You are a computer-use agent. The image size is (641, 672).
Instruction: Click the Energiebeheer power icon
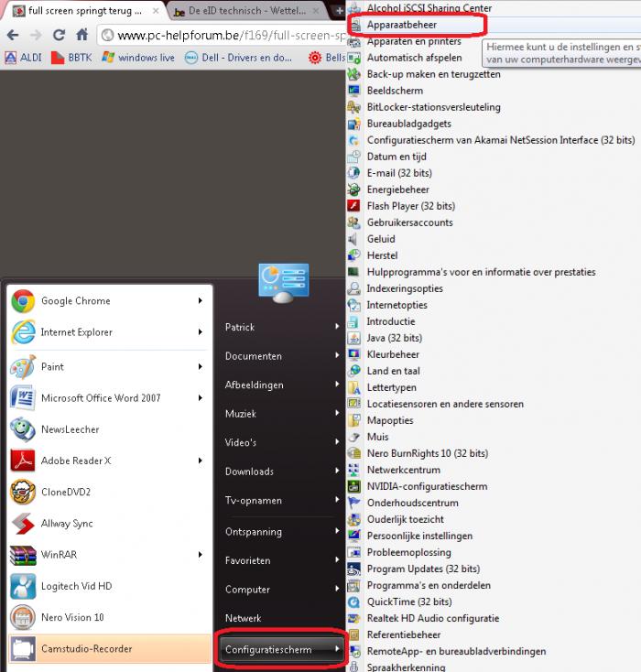click(x=353, y=190)
